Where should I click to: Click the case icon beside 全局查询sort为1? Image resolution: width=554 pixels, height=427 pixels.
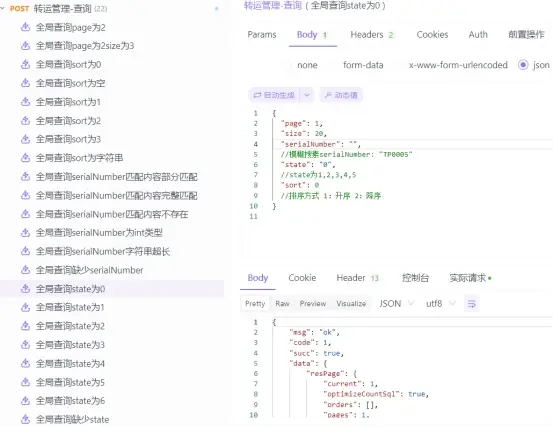(x=25, y=102)
